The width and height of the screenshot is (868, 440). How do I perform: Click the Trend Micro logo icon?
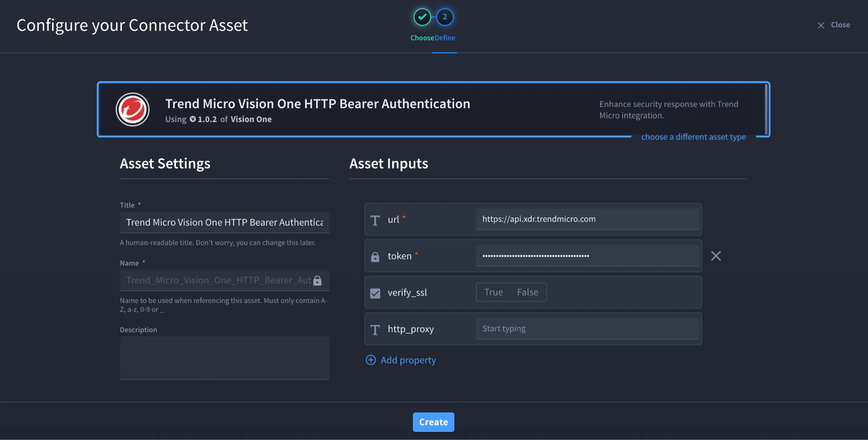tap(133, 109)
